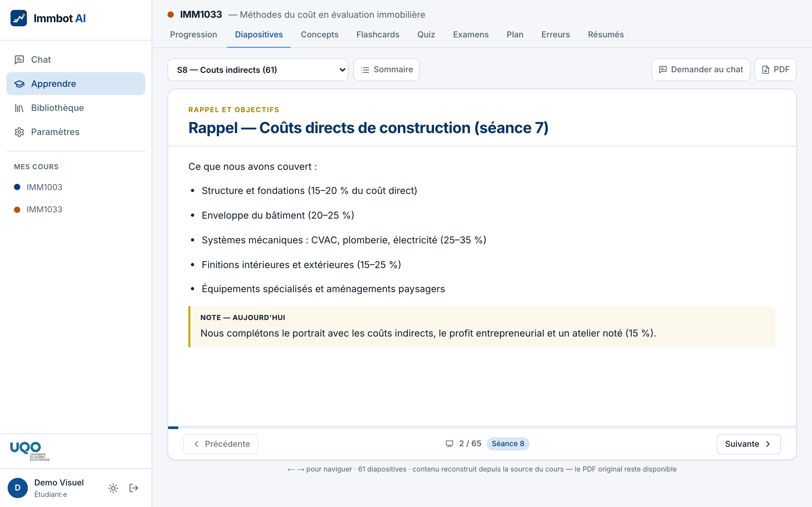
Task: Click the Immbot AI logo icon
Action: [x=18, y=18]
